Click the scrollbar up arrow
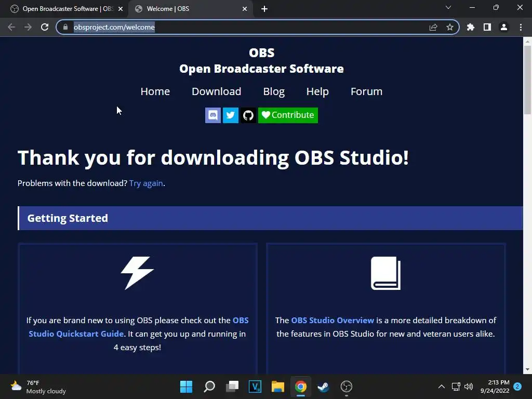Image resolution: width=532 pixels, height=399 pixels. point(527,42)
